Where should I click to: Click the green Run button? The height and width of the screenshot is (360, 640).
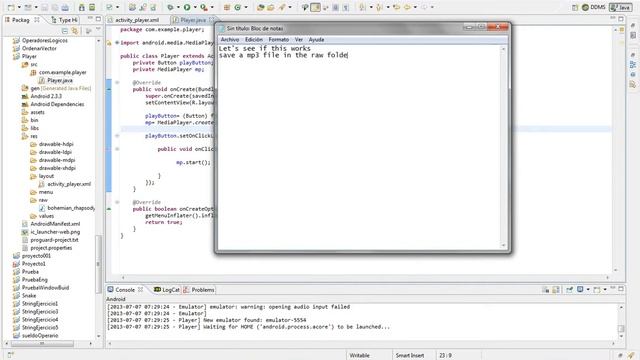click(x=187, y=7)
